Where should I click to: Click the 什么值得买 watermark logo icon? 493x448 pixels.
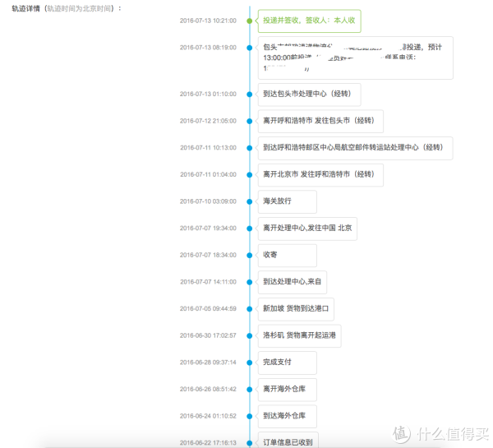tap(402, 432)
